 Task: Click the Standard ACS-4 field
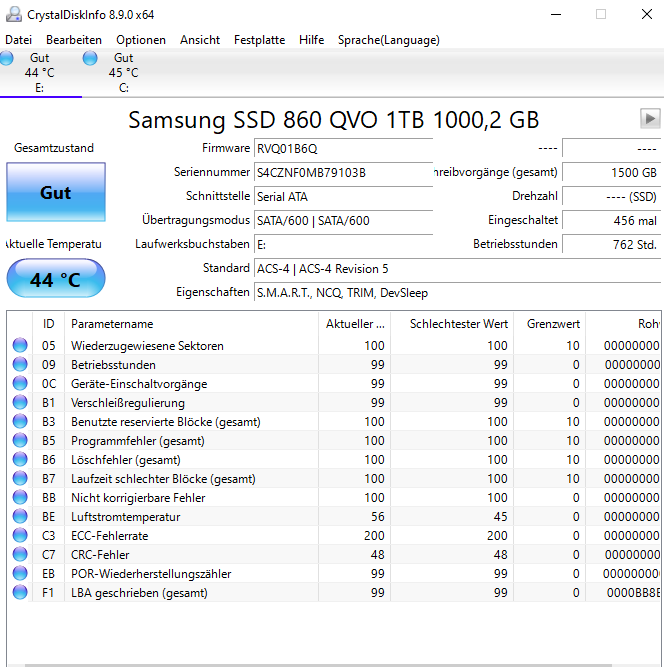coord(457,269)
